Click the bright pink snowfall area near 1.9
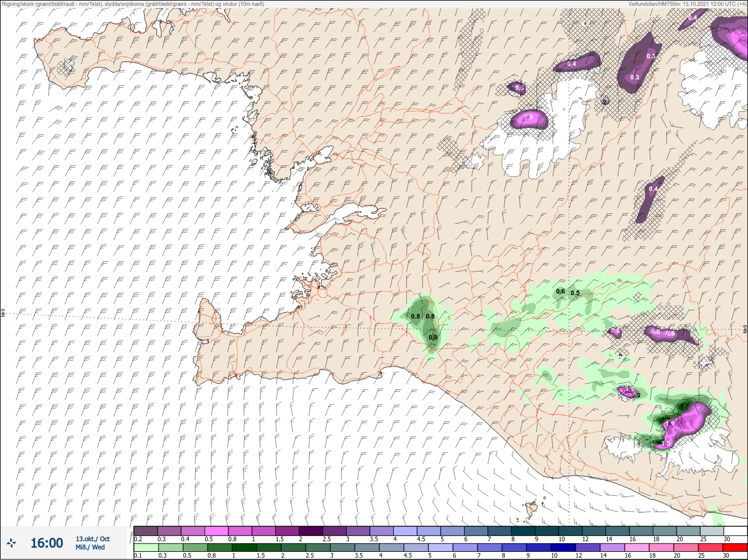This screenshot has height=560, width=748. pos(688,424)
